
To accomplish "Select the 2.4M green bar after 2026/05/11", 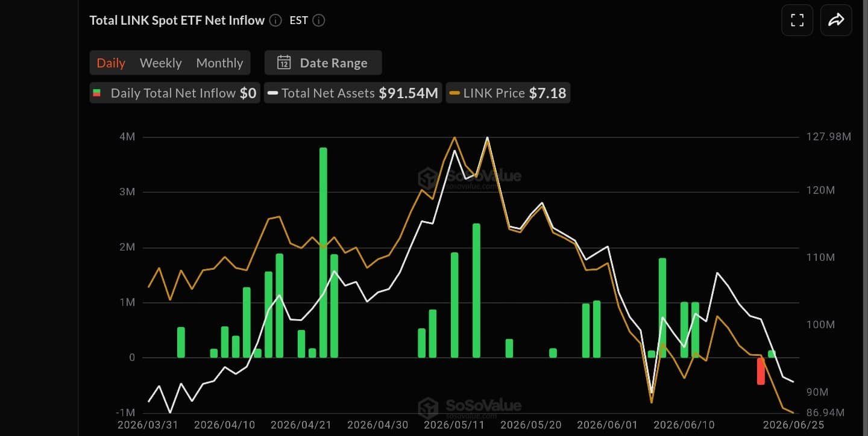I will coord(476,290).
